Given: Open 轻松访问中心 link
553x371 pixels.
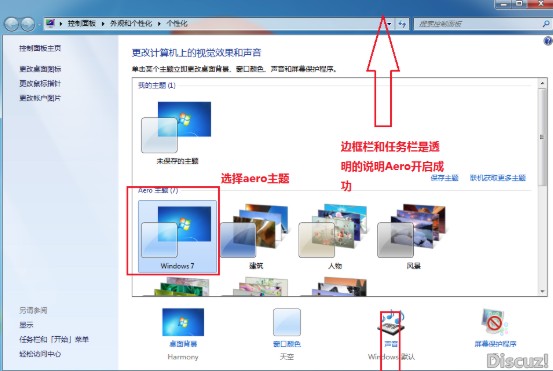Looking at the screenshot, I should [x=40, y=354].
